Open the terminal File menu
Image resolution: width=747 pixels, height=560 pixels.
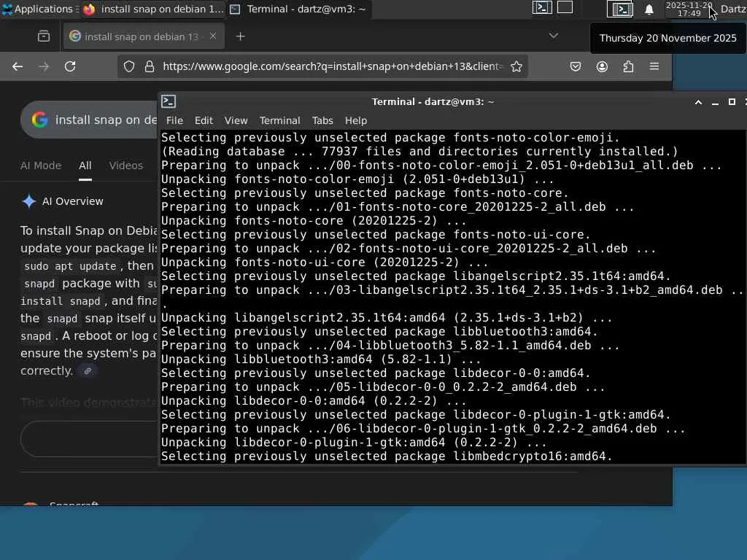[x=174, y=120]
